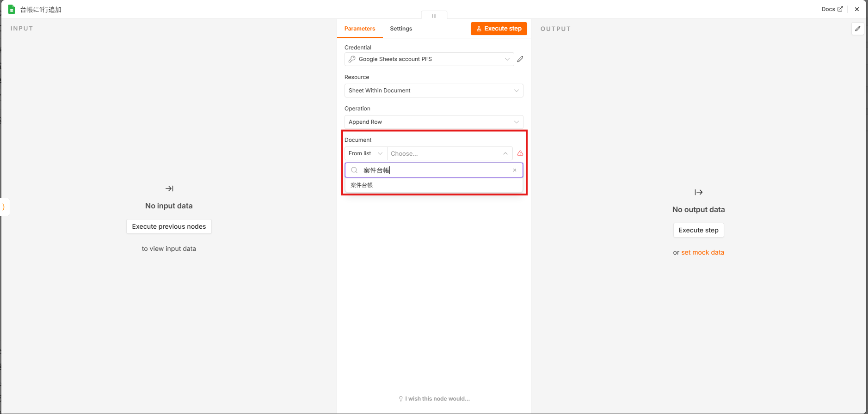Viewport: 868px width, 414px height.
Task: Click Execute previous nodes button
Action: [169, 226]
